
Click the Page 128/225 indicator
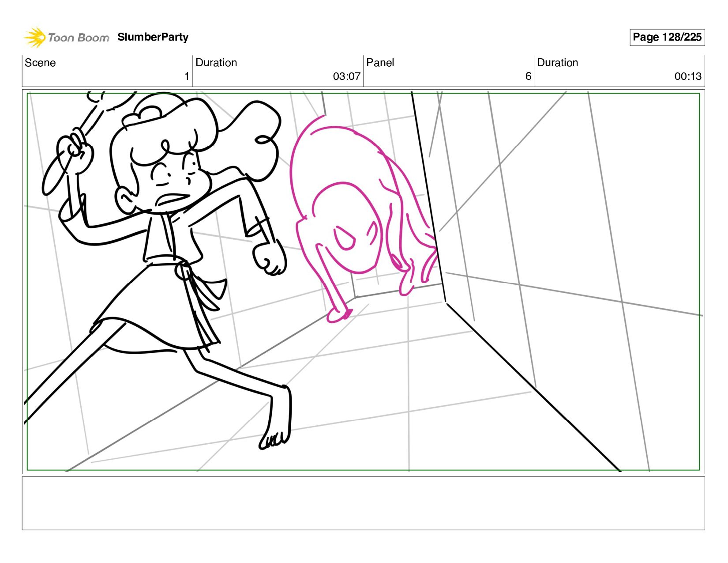667,37
